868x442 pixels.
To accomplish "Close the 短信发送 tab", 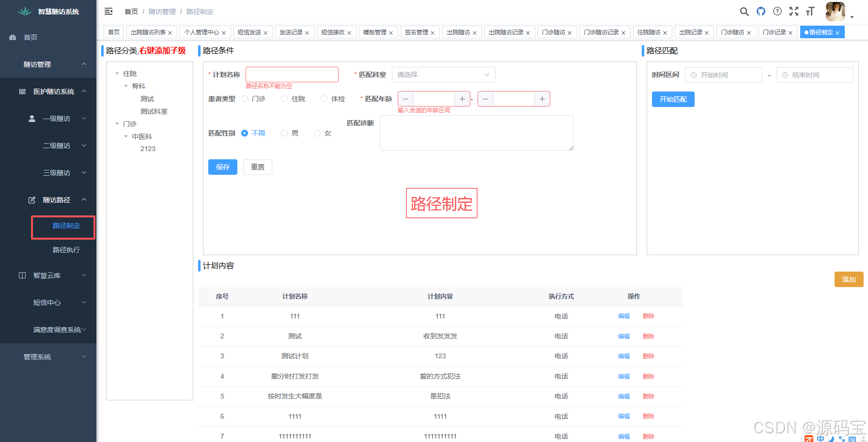I will (x=265, y=33).
